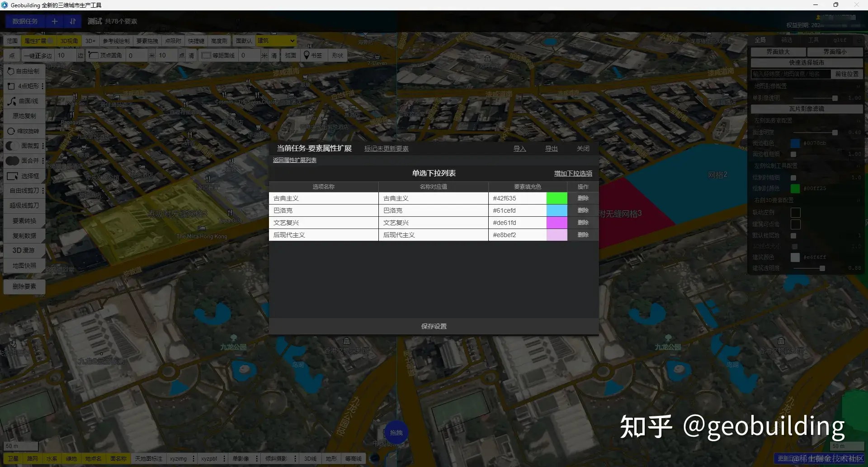Toggle the 地点名 place names layer
This screenshot has width=868, height=467.
pos(93,458)
